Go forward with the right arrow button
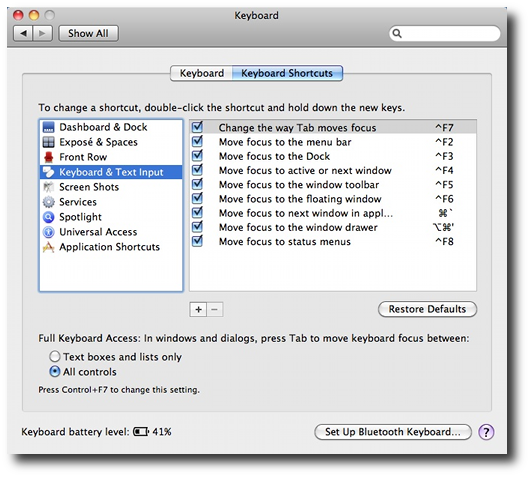The image size is (530, 477). click(43, 33)
